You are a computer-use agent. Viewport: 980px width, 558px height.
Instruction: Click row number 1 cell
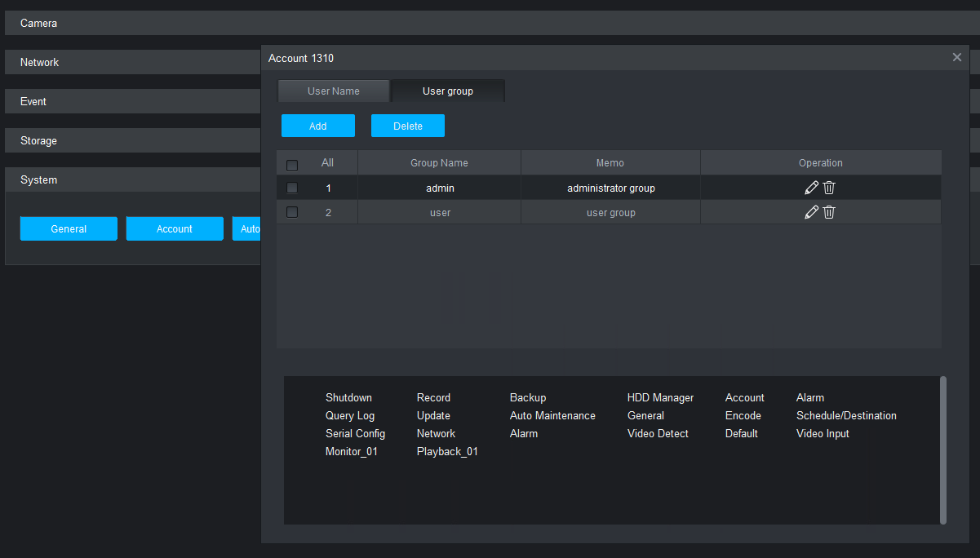coord(328,188)
